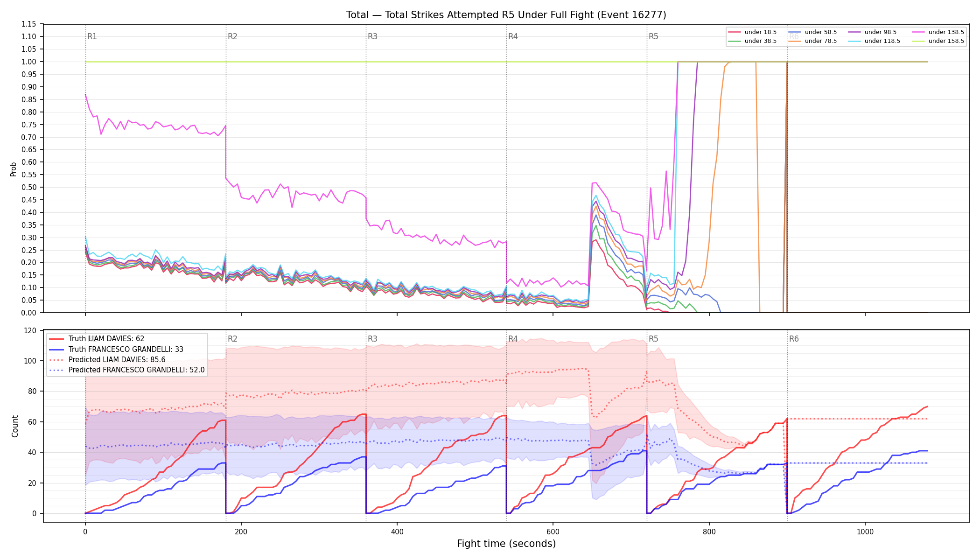980x560 pixels.
Task: Click the R5 round marker in count chart
Action: pos(653,339)
